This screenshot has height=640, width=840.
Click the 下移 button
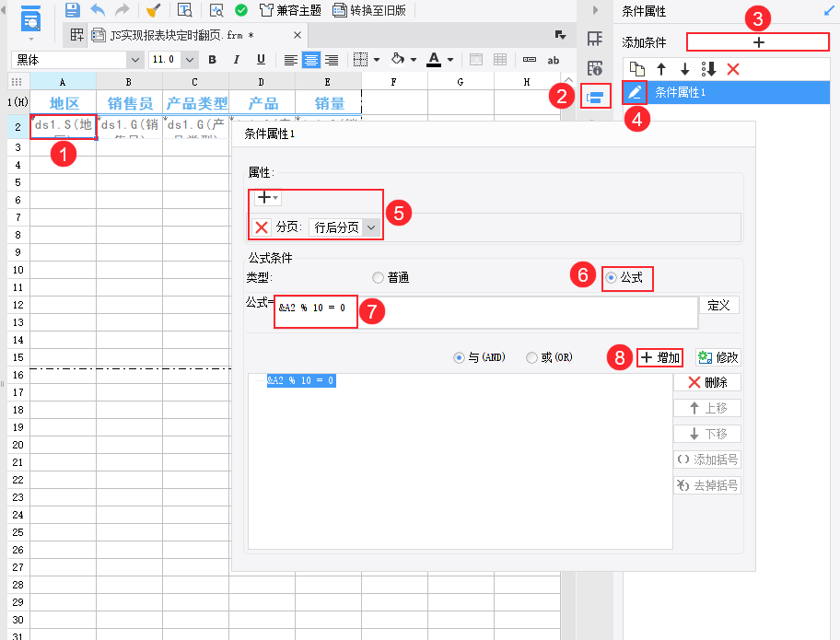707,434
